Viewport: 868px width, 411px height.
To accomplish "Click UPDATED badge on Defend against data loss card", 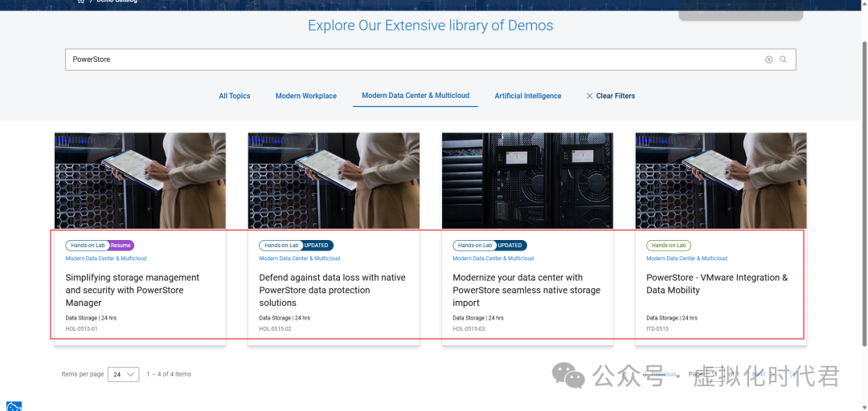I will coord(316,246).
